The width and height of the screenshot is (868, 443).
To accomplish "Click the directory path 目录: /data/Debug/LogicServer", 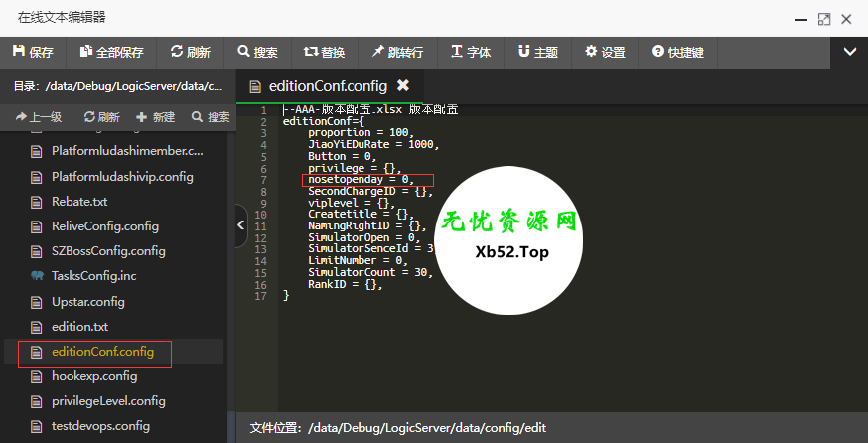I will [x=118, y=86].
